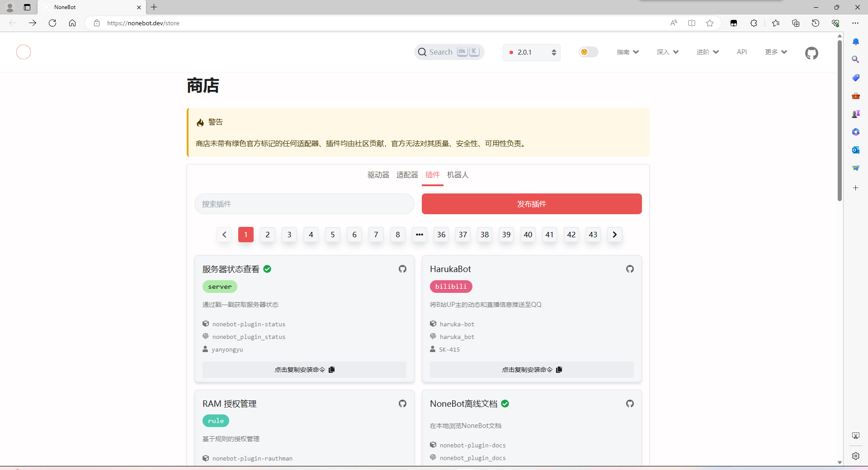This screenshot has height=470, width=868.
Task: Expand the 指南 navigation menu
Action: tap(627, 52)
